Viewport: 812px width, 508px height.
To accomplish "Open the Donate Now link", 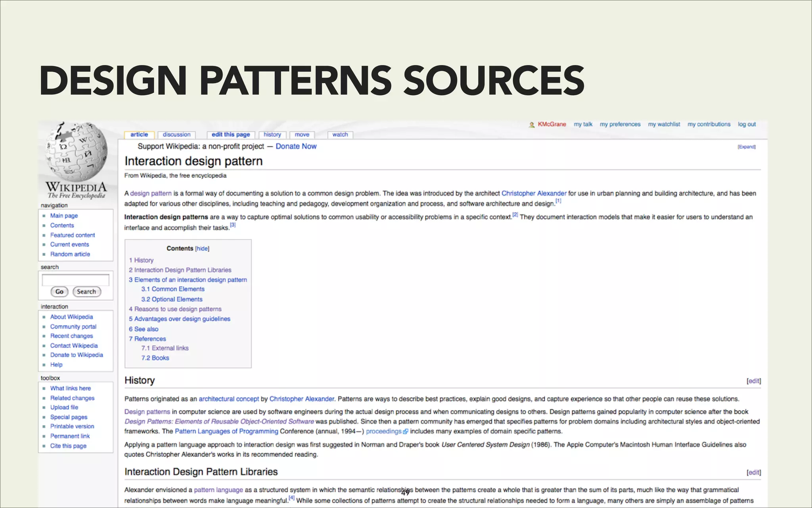I will 296,146.
